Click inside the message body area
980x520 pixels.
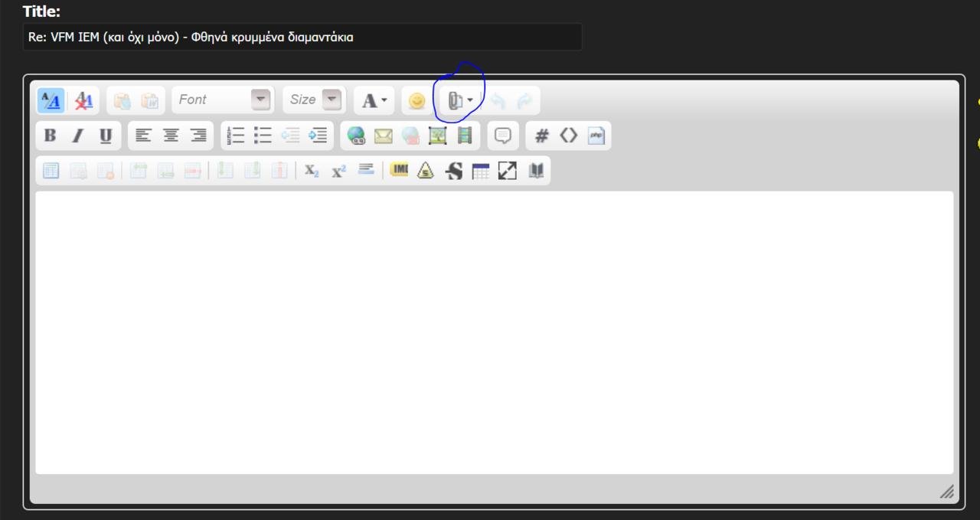494,332
